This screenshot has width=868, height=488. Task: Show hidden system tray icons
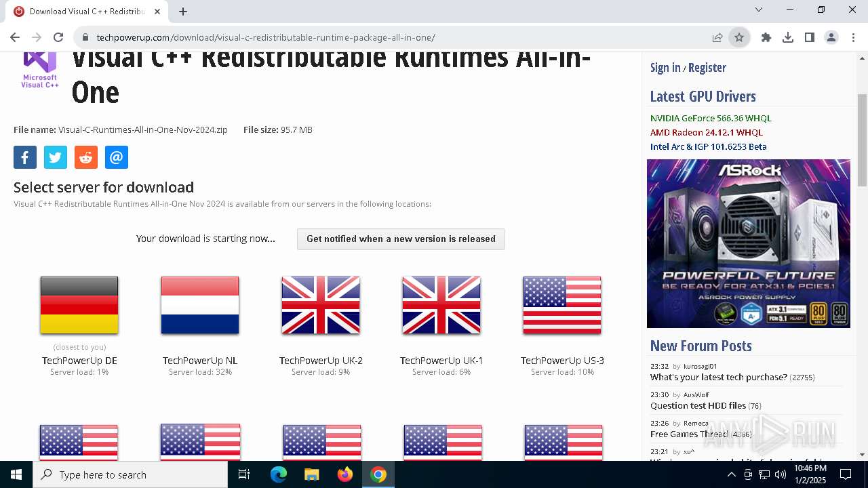coord(731,474)
